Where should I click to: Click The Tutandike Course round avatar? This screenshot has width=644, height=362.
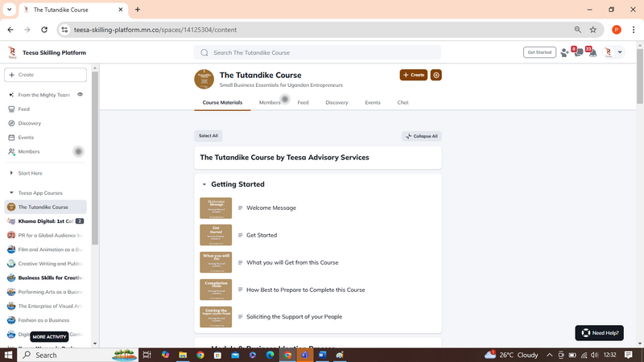(x=204, y=79)
